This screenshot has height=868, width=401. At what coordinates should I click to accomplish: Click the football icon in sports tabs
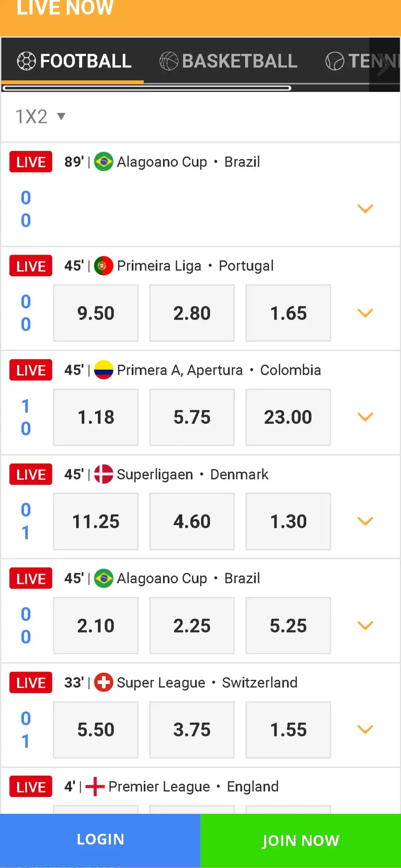point(26,61)
